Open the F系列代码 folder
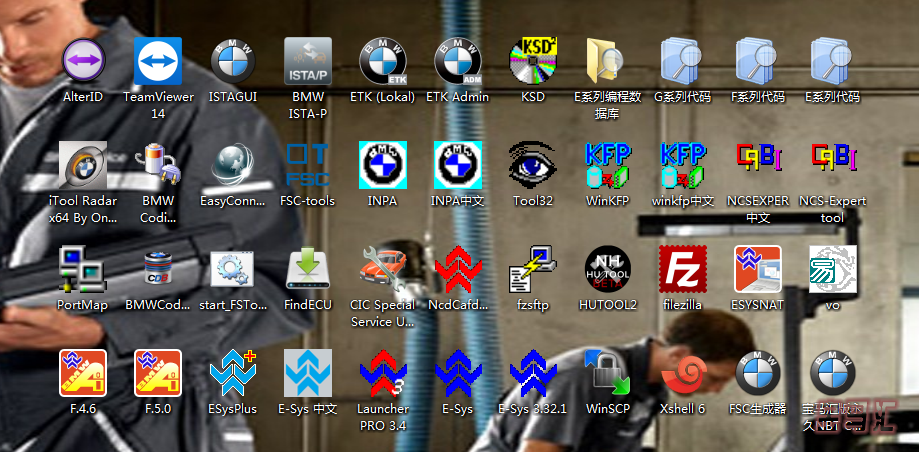919x452 pixels. pos(758,61)
